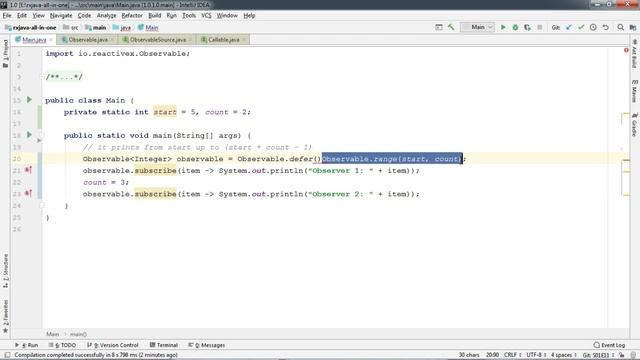
Task: Change 4 spaces indent setting
Action: (x=564, y=355)
